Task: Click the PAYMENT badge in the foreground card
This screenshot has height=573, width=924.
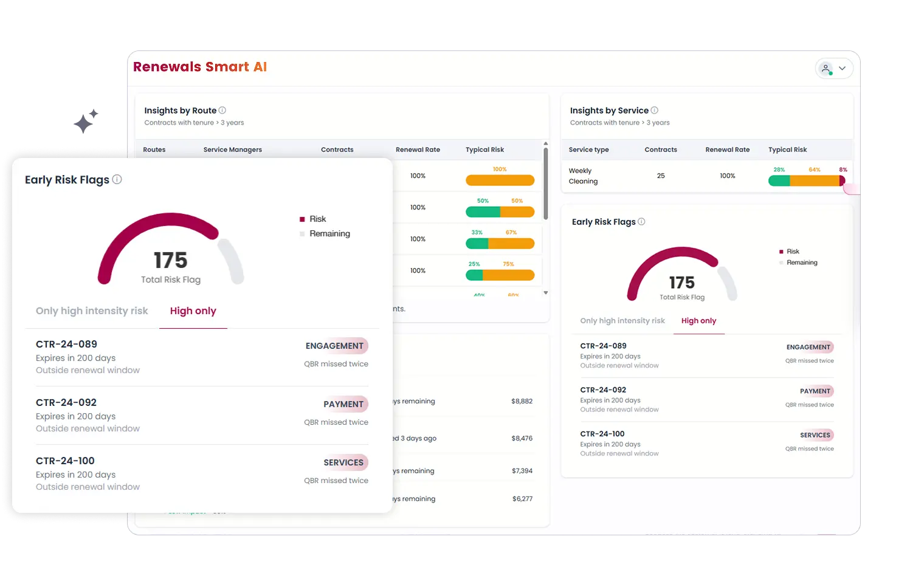Action: point(343,404)
